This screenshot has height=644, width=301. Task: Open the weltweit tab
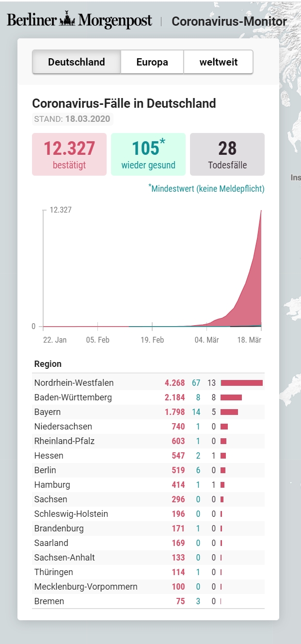pos(218,62)
